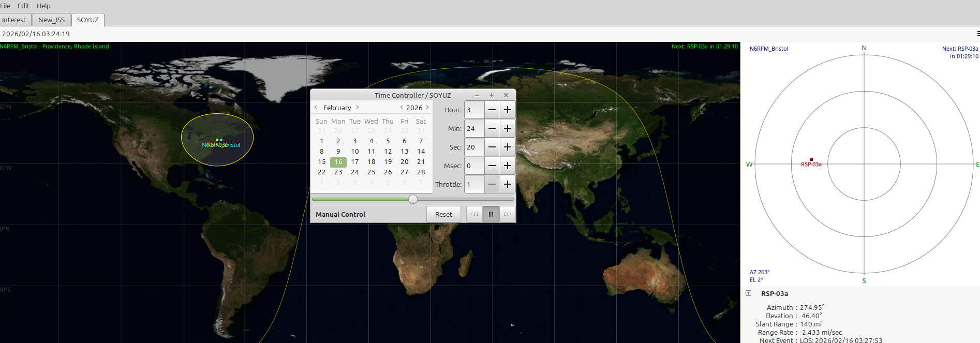Increase the Throttle value with plus
This screenshot has width=980, height=343.
pyautogui.click(x=508, y=184)
